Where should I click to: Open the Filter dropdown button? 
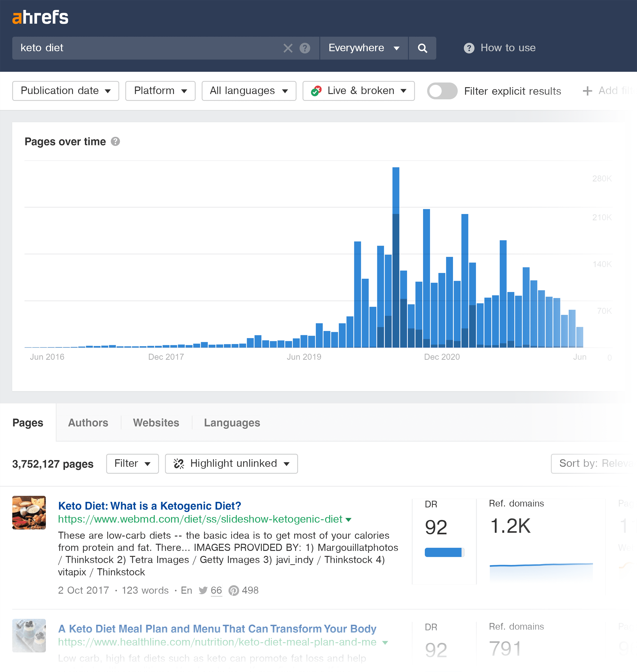[x=132, y=464]
